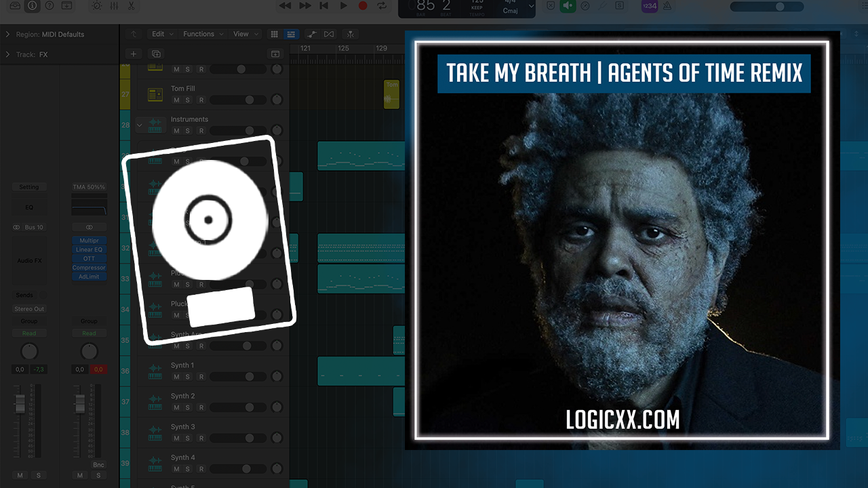Open the Compressor plug-in slot
868x488 pixels.
coord(89,268)
